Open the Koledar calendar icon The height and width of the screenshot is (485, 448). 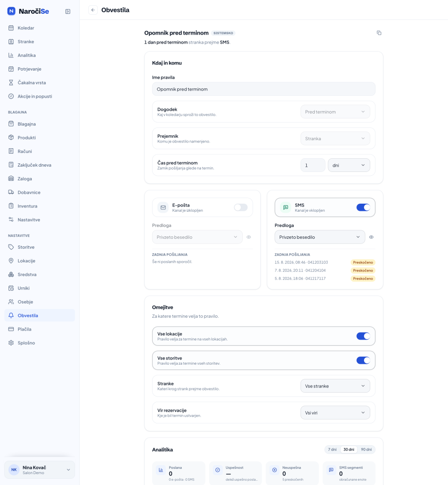point(11,28)
